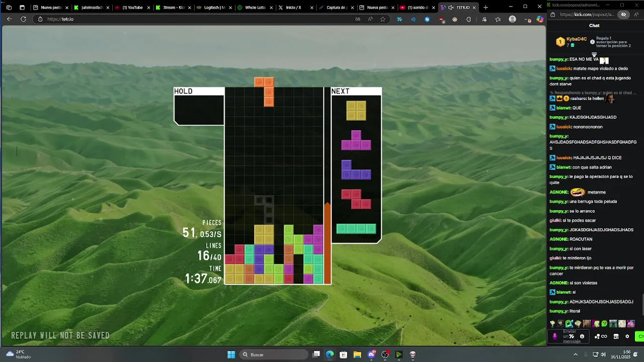Open the Kick popout read aloud icon
The image size is (644, 362).
[x=635, y=15]
